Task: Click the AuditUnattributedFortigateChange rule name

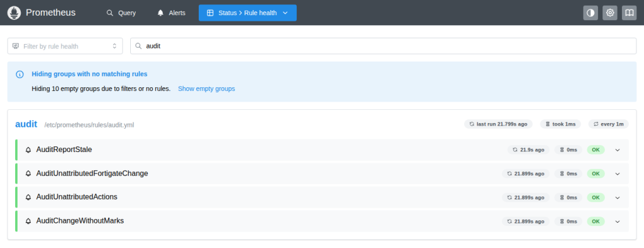Action: 92,173
